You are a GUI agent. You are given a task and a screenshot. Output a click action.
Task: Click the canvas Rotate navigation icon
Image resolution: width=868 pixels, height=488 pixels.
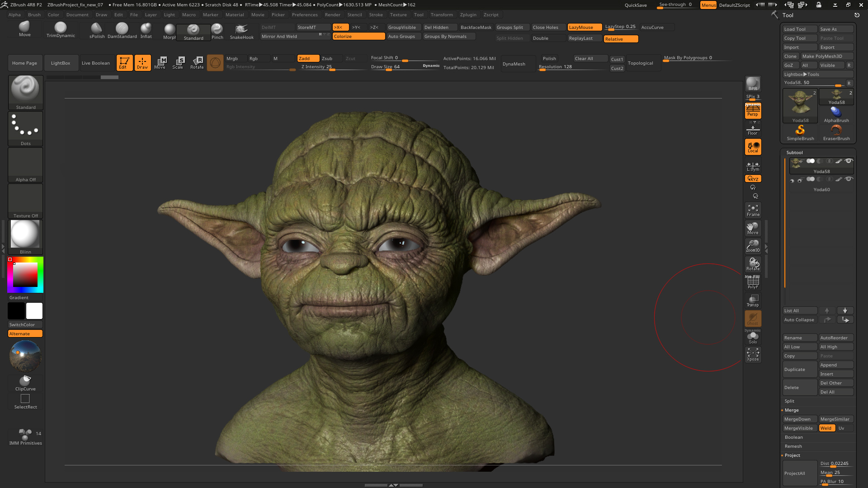(x=753, y=264)
